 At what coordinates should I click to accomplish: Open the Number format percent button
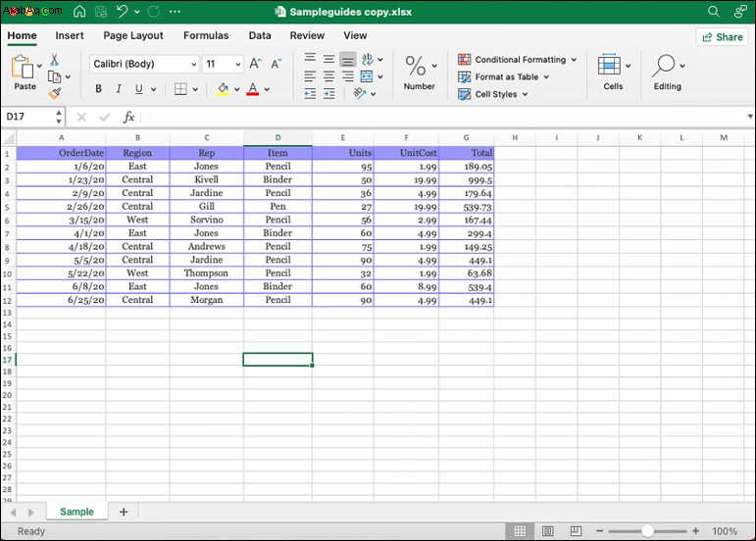pos(419,73)
